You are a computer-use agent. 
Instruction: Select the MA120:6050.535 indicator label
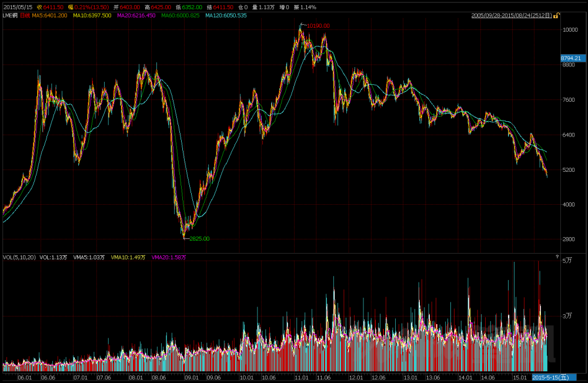(x=226, y=15)
